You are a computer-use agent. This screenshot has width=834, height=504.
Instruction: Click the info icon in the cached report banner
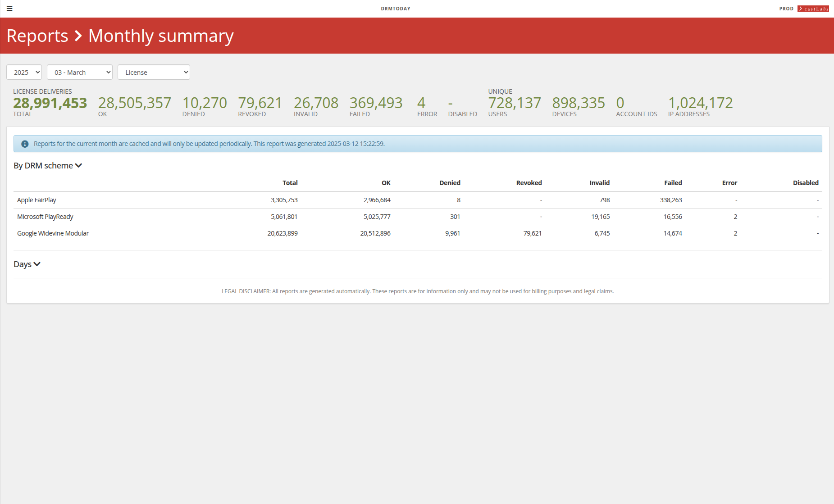pyautogui.click(x=25, y=144)
